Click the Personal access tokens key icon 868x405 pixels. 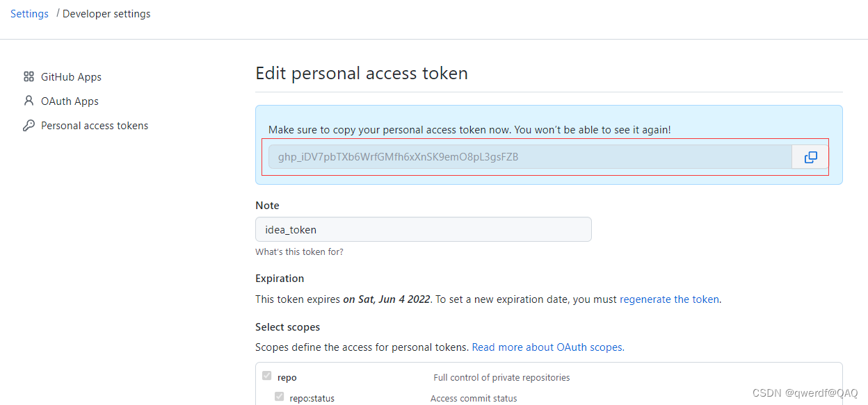coord(29,126)
